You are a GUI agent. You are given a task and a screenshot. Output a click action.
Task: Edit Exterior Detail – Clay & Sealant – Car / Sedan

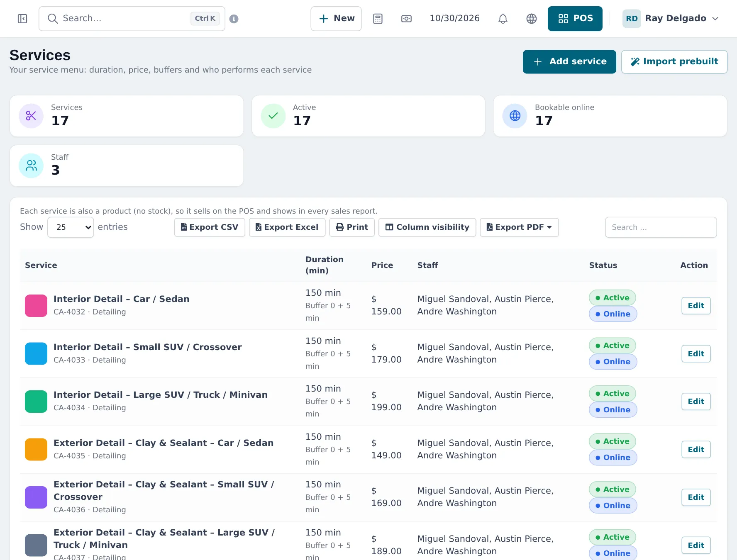(x=696, y=450)
